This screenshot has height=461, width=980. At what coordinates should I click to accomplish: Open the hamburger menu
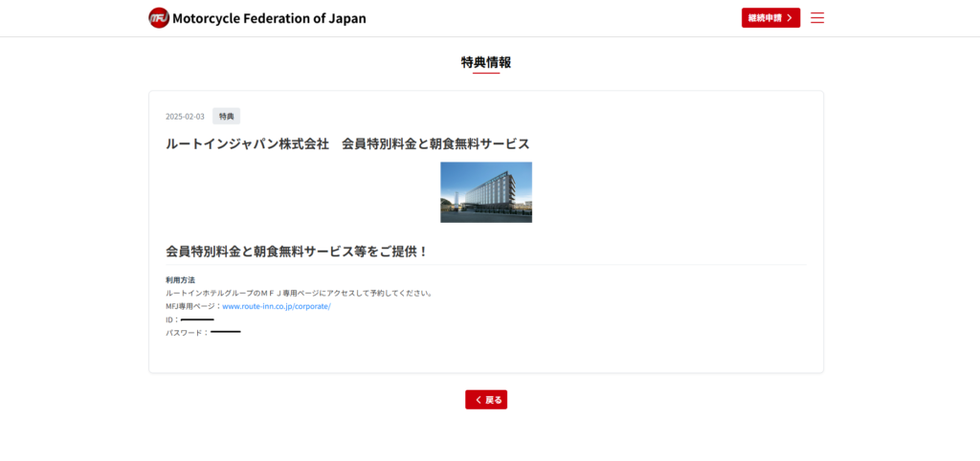click(817, 18)
